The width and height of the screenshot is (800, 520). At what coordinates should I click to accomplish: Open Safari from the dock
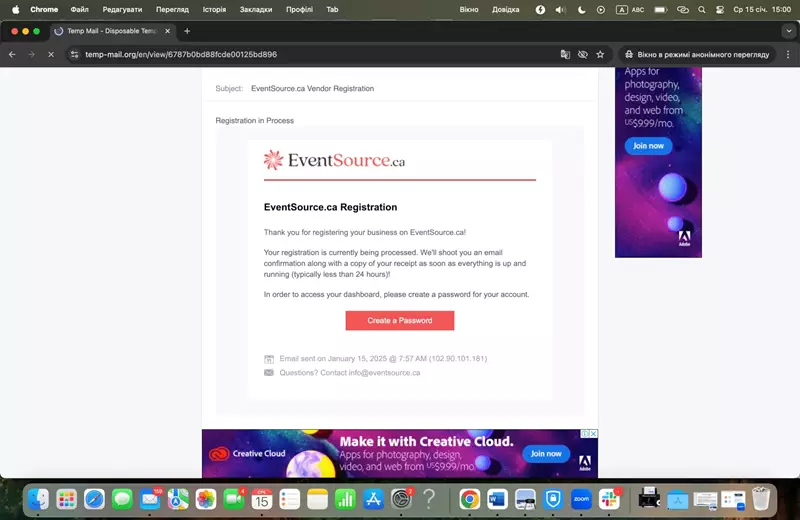(x=94, y=499)
